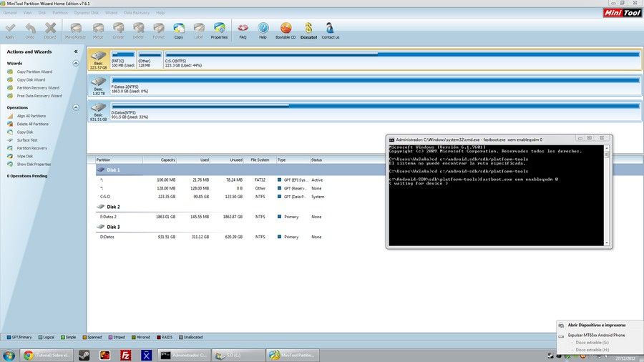Screen dimensions: 644x362
Task: Select the Merge partition tool
Action: click(98, 31)
